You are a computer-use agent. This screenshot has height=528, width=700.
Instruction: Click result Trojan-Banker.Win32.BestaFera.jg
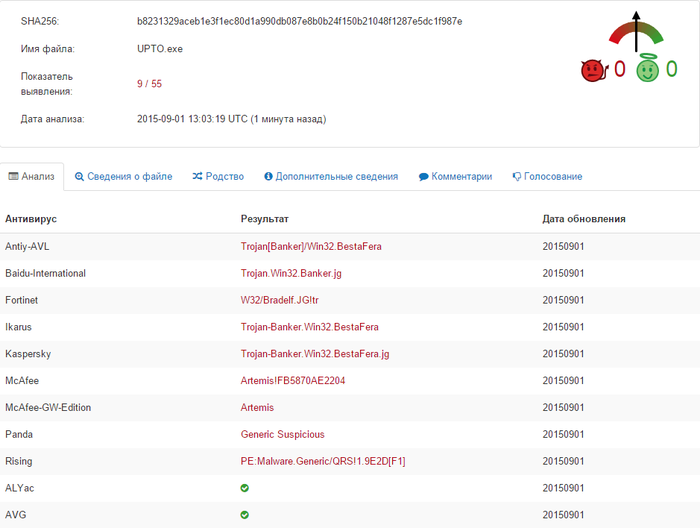[315, 354]
